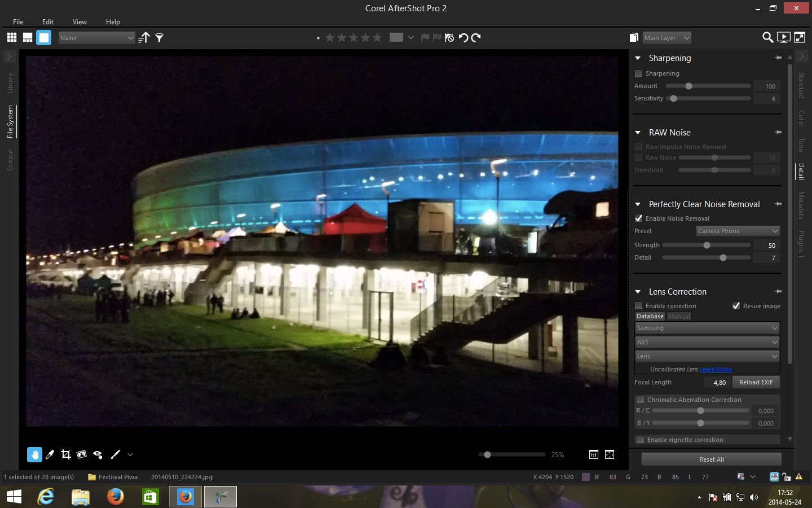Switch to standard thumbnail-and-preview view
Image resolution: width=812 pixels, height=508 pixels.
pos(28,38)
